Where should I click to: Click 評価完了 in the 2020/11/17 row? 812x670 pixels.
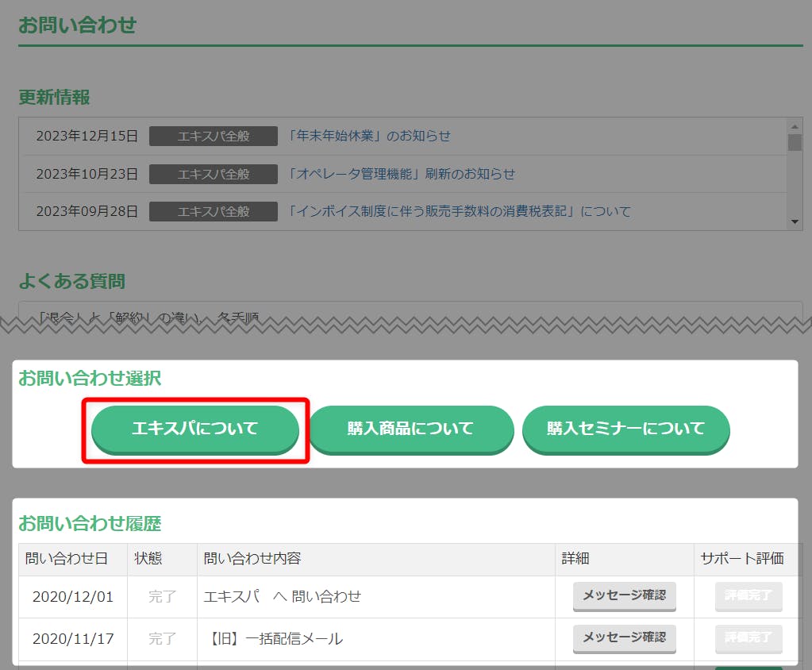point(748,637)
